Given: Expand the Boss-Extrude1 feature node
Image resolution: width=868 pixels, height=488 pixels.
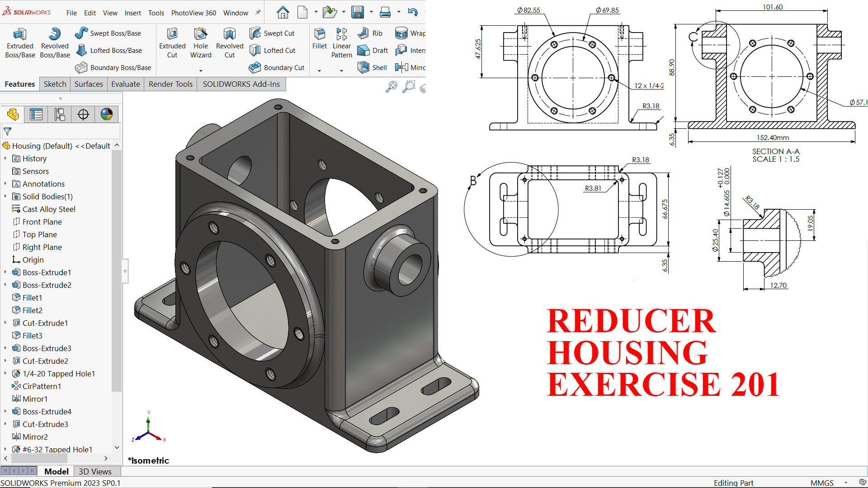Looking at the screenshot, I should [x=5, y=272].
